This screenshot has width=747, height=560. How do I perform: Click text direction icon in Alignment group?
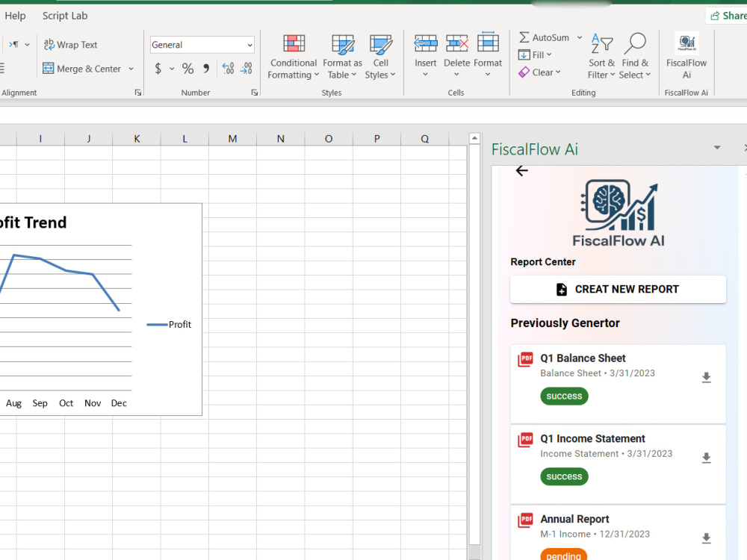(13, 44)
